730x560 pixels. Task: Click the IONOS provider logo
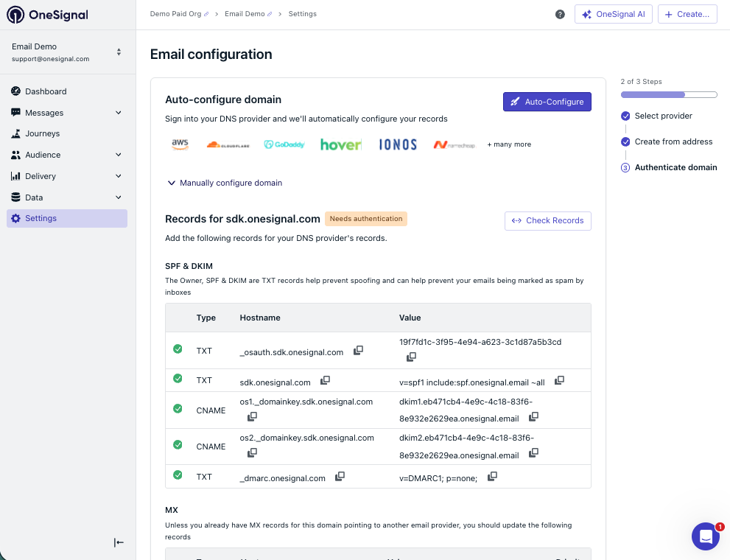pyautogui.click(x=398, y=144)
